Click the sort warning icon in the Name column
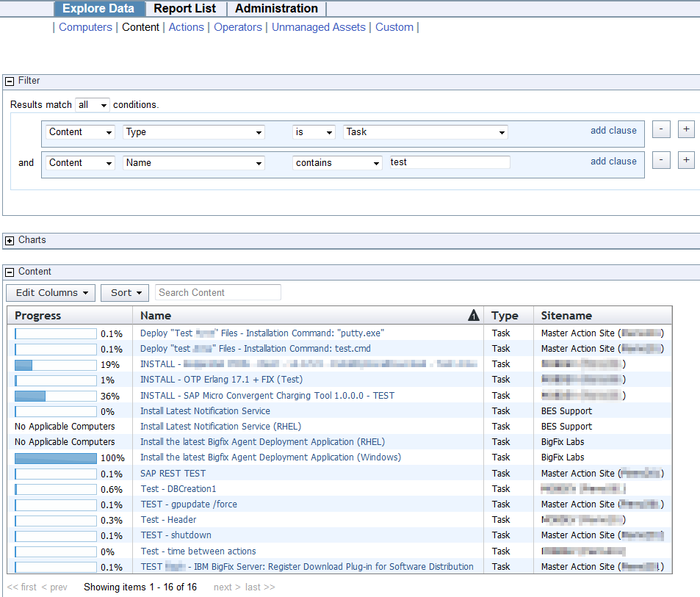 coord(475,314)
